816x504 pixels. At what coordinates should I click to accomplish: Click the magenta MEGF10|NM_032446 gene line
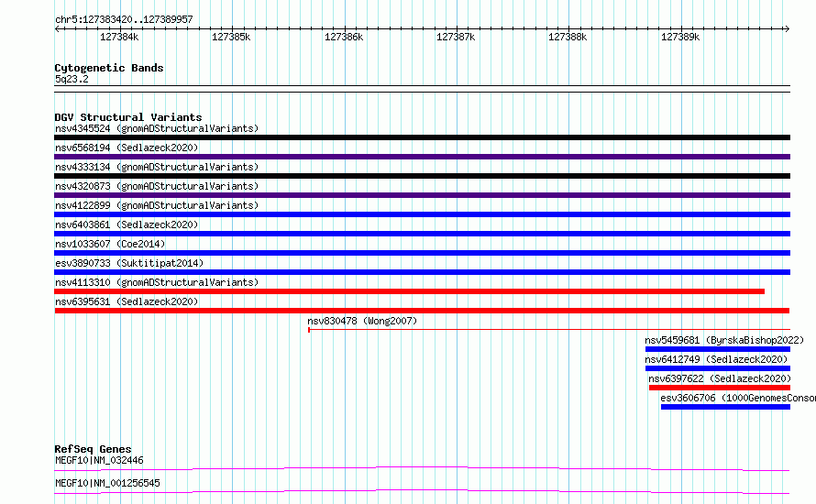(422, 468)
